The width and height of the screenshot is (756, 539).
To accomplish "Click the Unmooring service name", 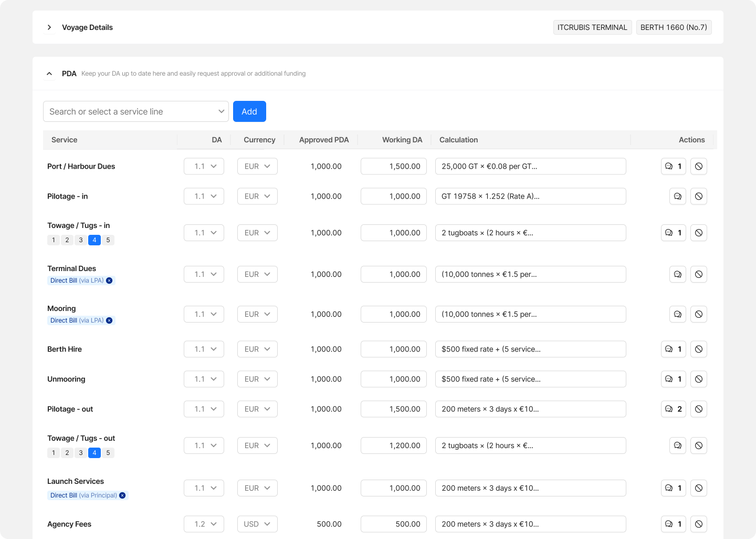I will tap(66, 379).
